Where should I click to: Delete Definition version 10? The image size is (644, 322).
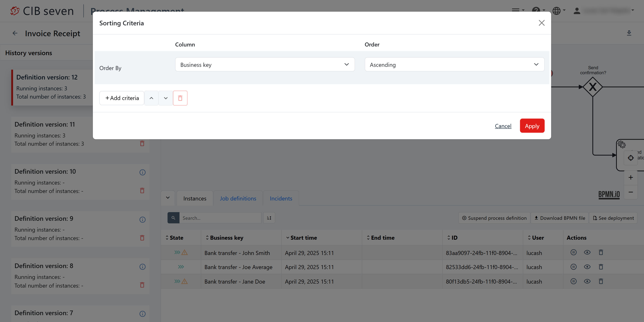coord(142,191)
